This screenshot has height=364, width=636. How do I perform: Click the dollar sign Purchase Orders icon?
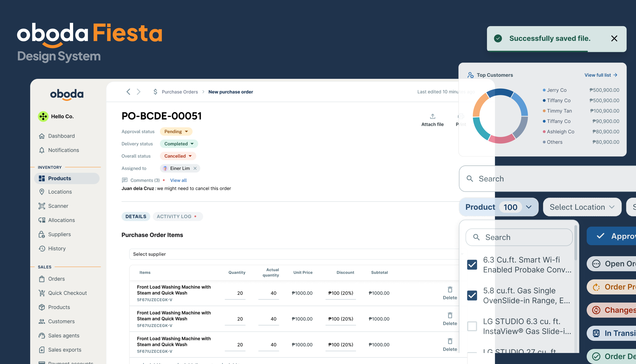(155, 92)
